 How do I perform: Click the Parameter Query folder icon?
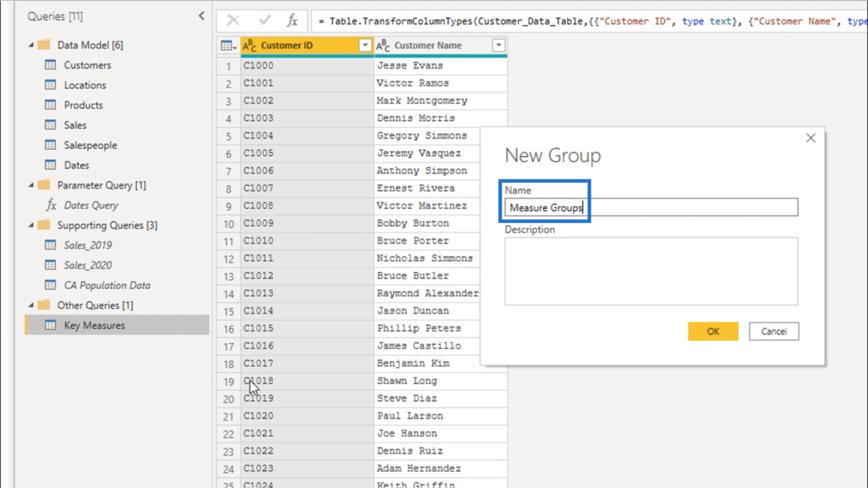click(44, 184)
